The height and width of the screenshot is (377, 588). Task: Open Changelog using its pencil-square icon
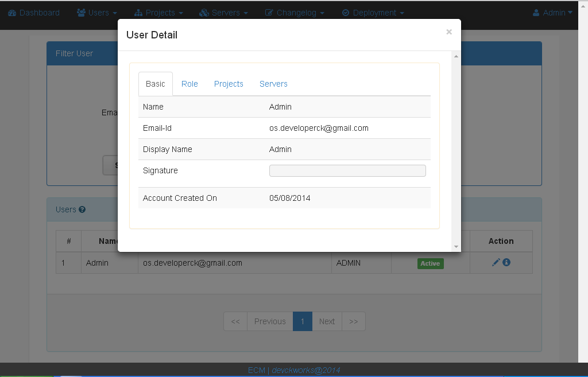(x=268, y=12)
